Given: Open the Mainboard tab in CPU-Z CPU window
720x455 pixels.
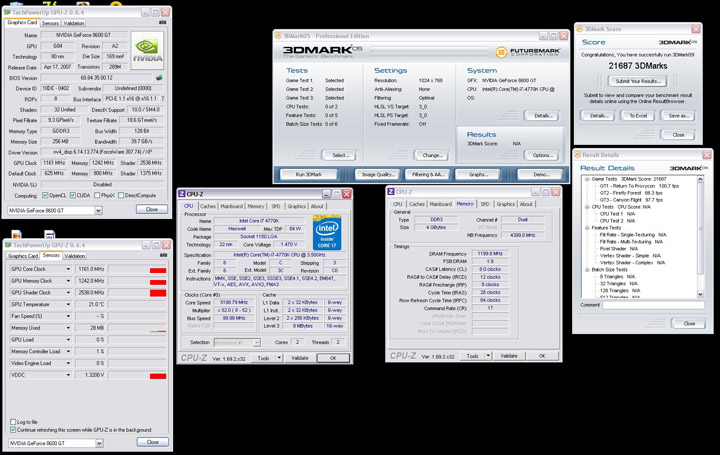Looking at the screenshot, I should click(231, 206).
